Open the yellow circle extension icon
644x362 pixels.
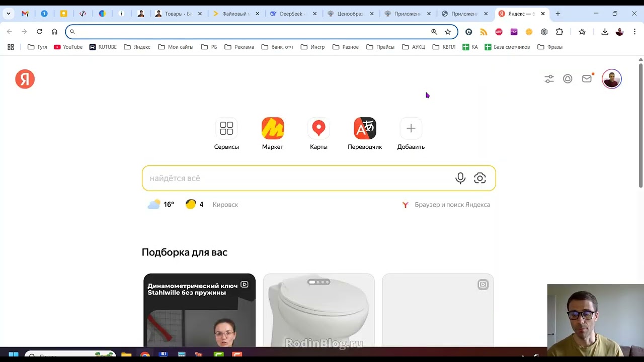pyautogui.click(x=529, y=32)
